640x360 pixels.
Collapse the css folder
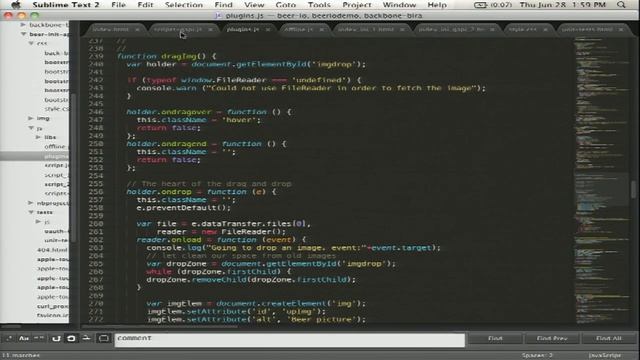31,43
